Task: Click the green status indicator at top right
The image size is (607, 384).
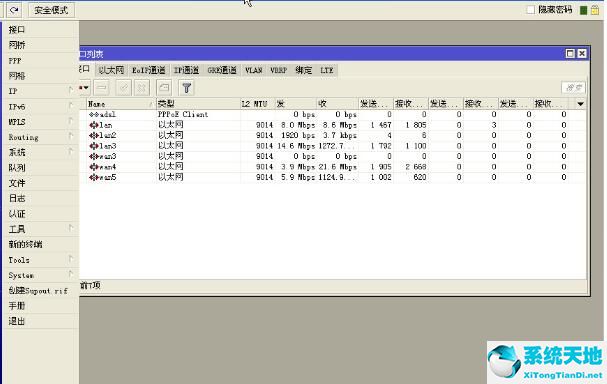Action: tap(583, 10)
